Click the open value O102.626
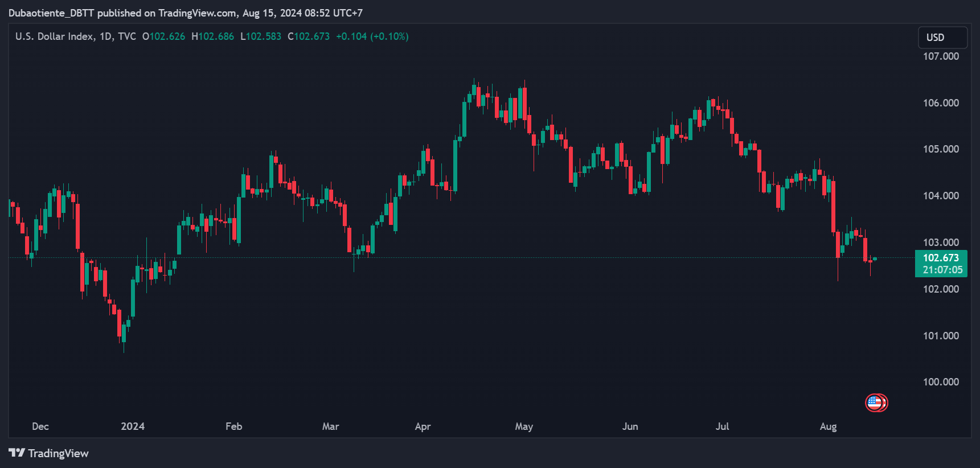 [x=163, y=36]
